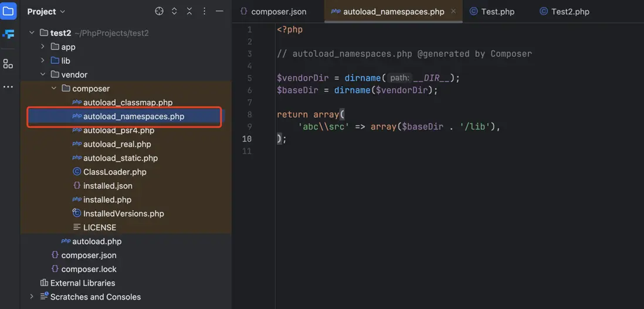Screen dimensions: 644x309
Task: Click the test2 project root label
Action: click(61, 33)
